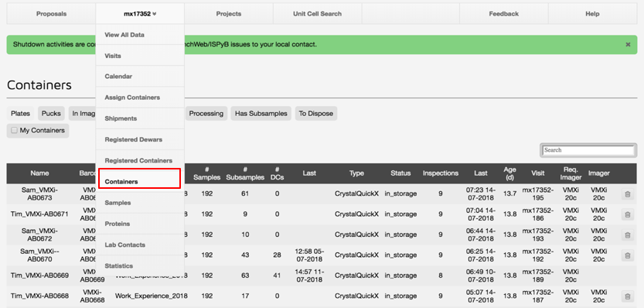644x308 pixels.
Task: Click visit mx17352-186 cell
Action: click(x=537, y=214)
